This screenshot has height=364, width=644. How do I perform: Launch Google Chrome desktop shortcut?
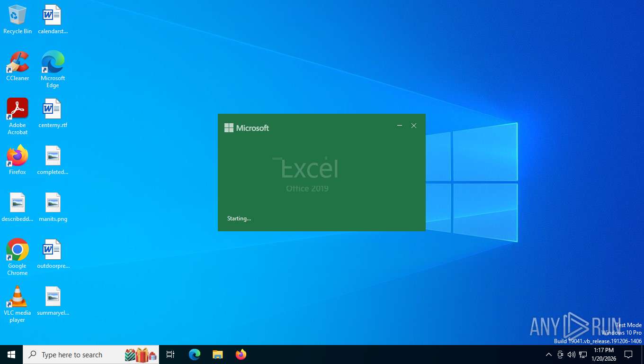(18, 257)
